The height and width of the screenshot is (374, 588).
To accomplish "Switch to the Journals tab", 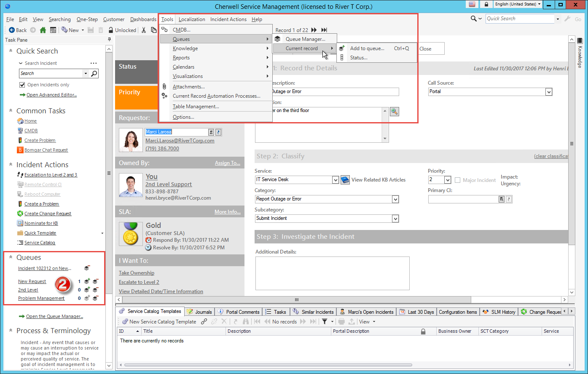I will coord(199,312).
